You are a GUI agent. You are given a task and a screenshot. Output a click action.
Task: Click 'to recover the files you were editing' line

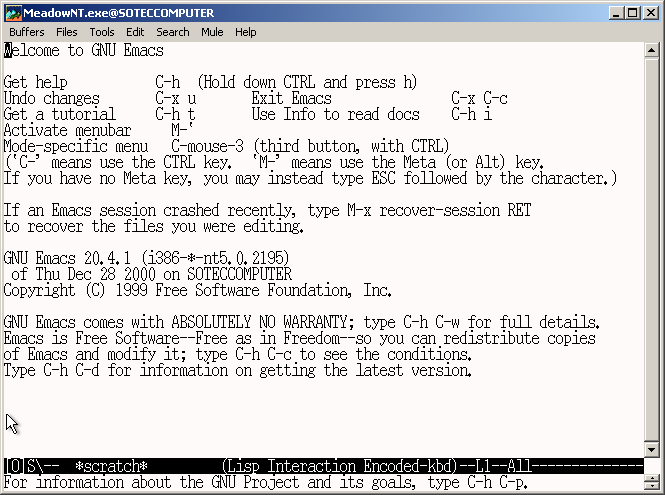coord(154,227)
